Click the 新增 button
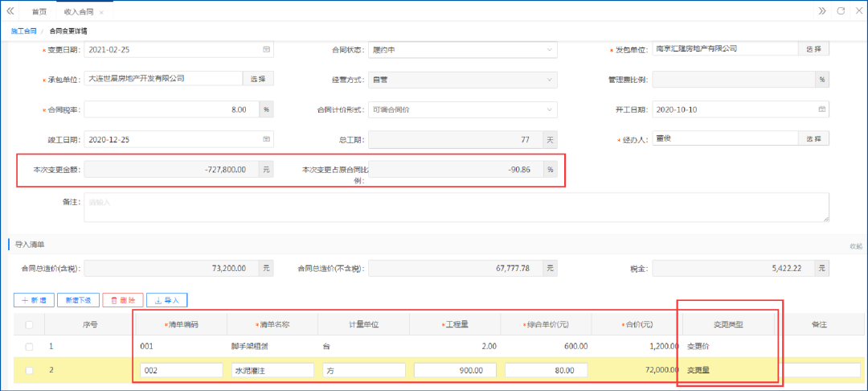 click(34, 300)
